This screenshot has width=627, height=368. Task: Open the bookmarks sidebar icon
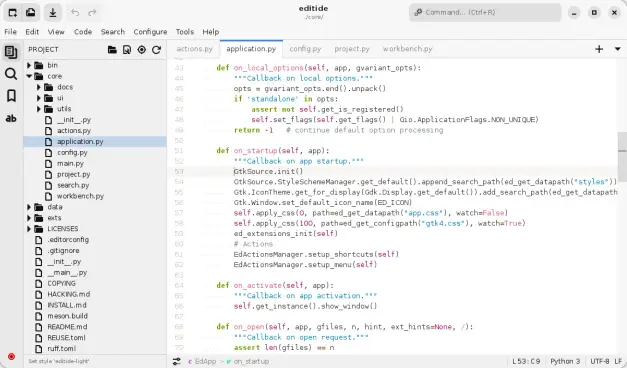pyautogui.click(x=11, y=96)
